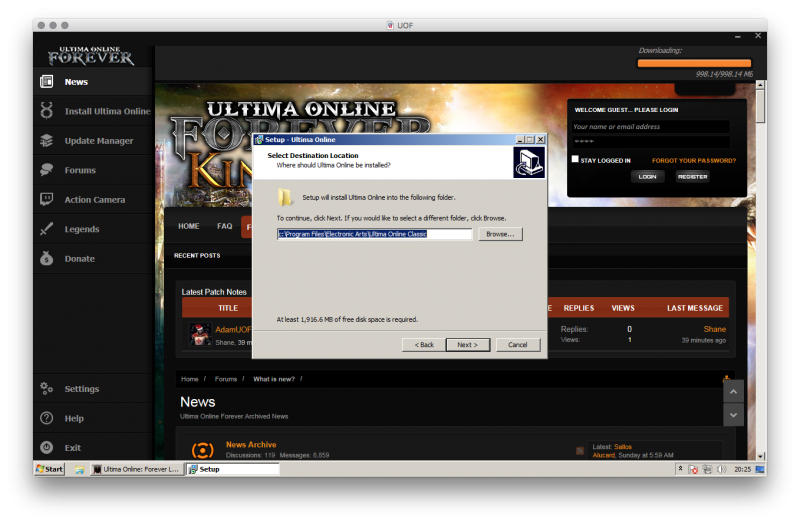Sort by LAST MESSAGE column header
The width and height of the screenshot is (800, 524).
coord(695,308)
